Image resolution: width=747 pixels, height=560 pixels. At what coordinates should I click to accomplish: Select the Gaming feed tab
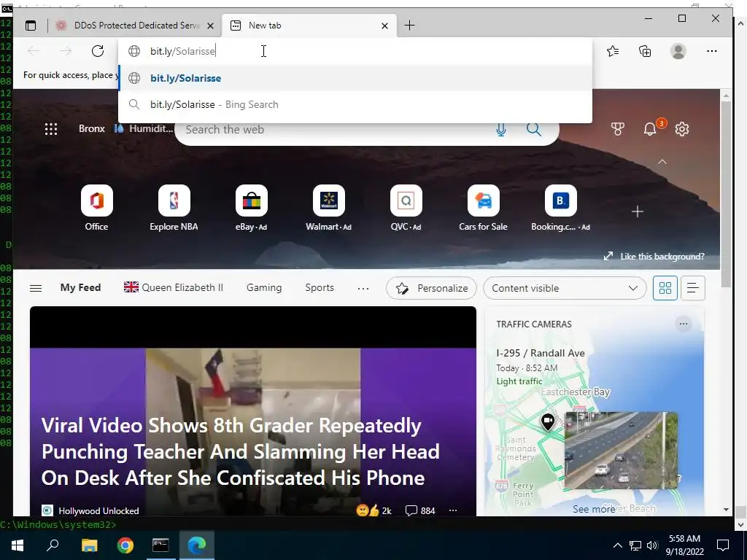click(x=264, y=287)
